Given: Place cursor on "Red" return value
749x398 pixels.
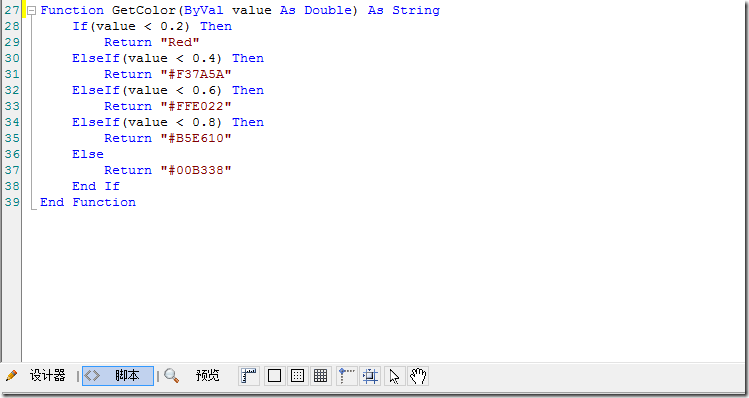Looking at the screenshot, I should point(180,42).
